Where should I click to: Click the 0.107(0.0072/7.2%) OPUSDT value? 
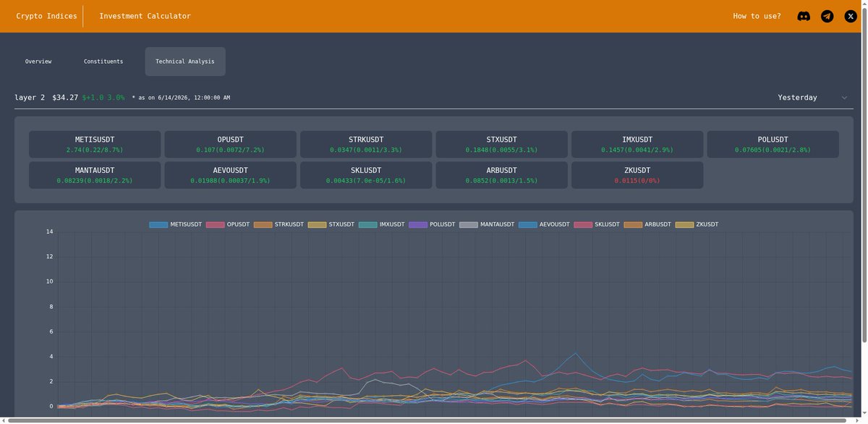230,150
